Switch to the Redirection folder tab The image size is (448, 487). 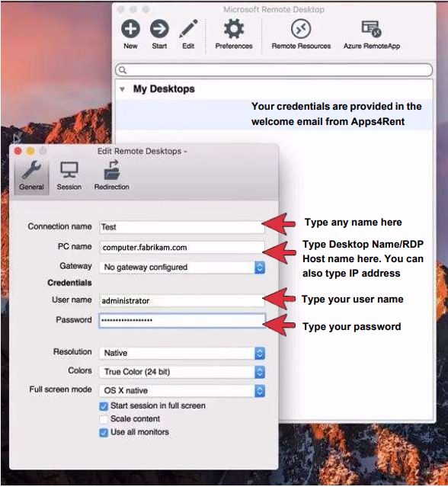[x=111, y=176]
